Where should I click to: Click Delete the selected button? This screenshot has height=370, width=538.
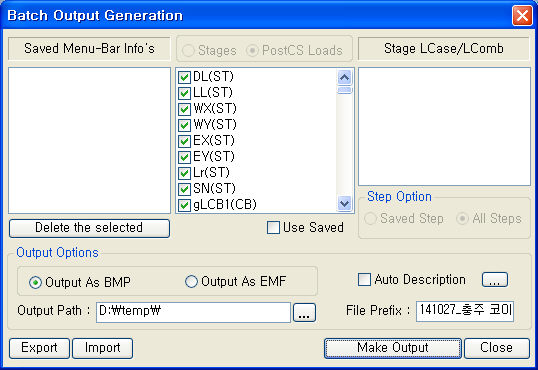[x=89, y=228]
